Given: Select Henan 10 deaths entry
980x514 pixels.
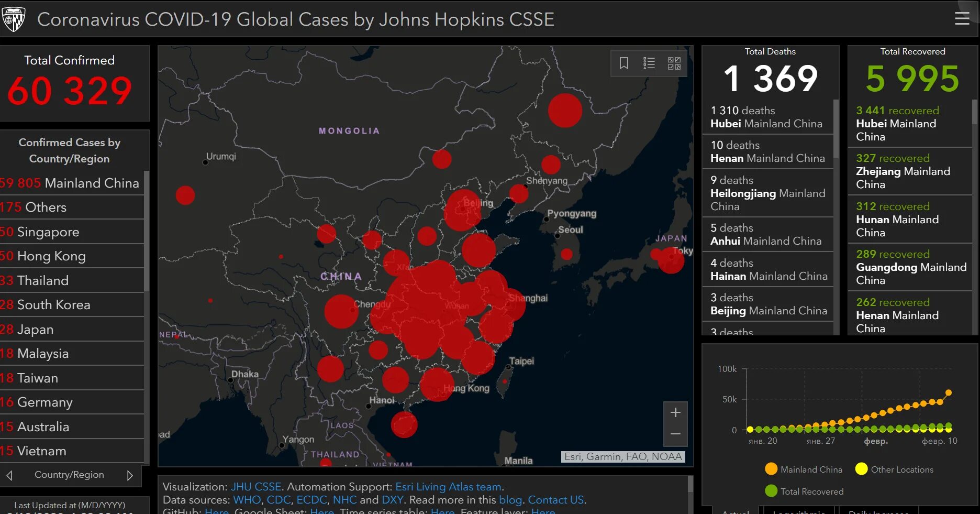Looking at the screenshot, I should click(x=767, y=151).
